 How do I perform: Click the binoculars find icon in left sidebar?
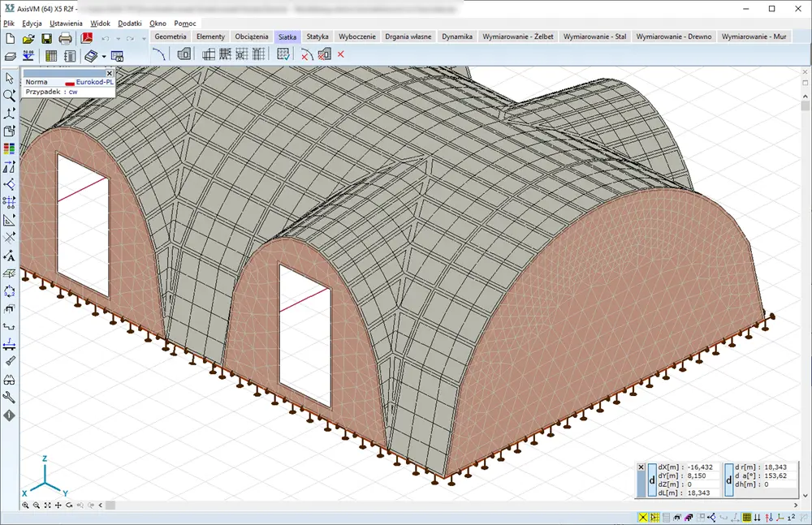point(10,379)
